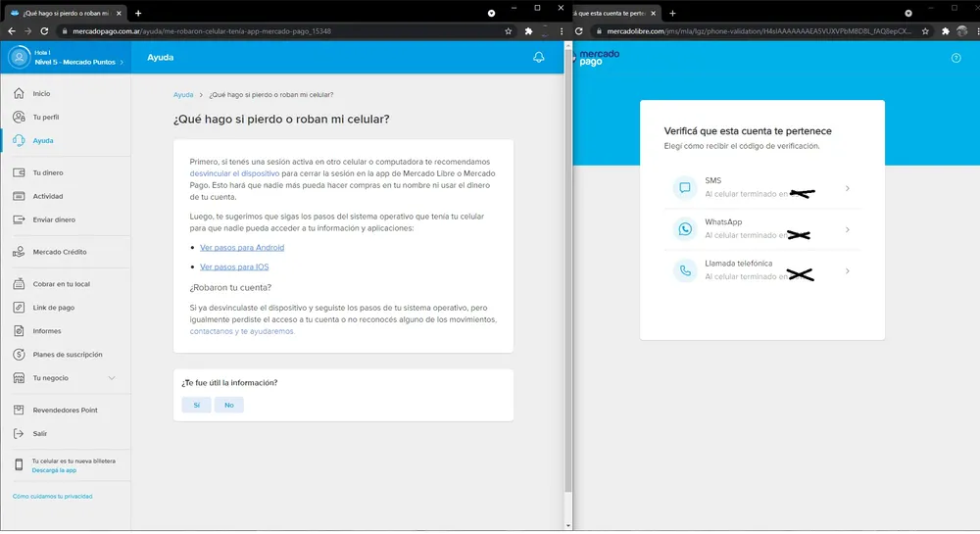This screenshot has width=980, height=534.
Task: Expand the Tu negocio submenu
Action: [111, 378]
